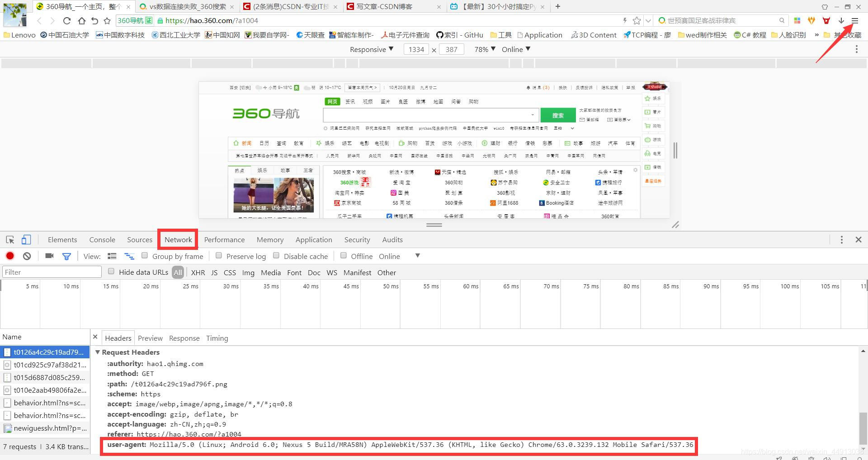Open 索引 - GitHub bookmark
The width and height of the screenshot is (868, 460).
(x=460, y=35)
